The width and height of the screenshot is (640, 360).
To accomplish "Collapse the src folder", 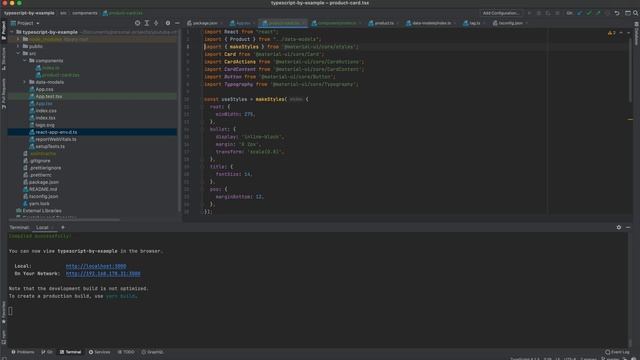I will (x=18, y=53).
